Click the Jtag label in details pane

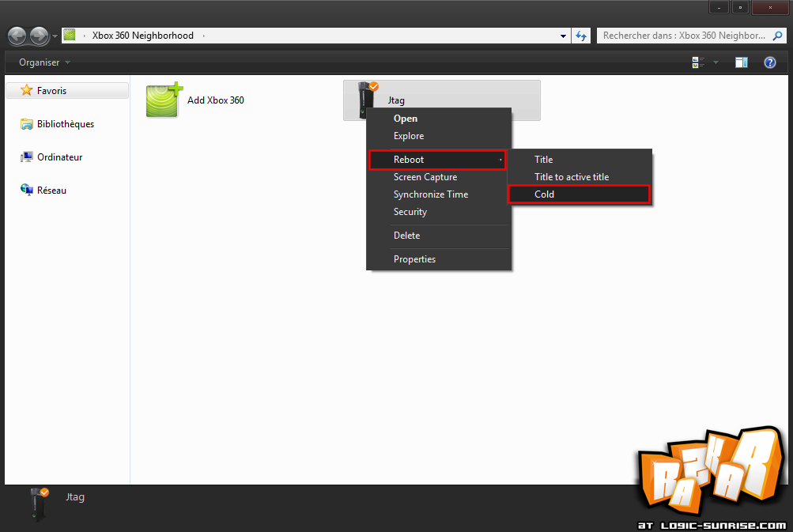pos(75,497)
